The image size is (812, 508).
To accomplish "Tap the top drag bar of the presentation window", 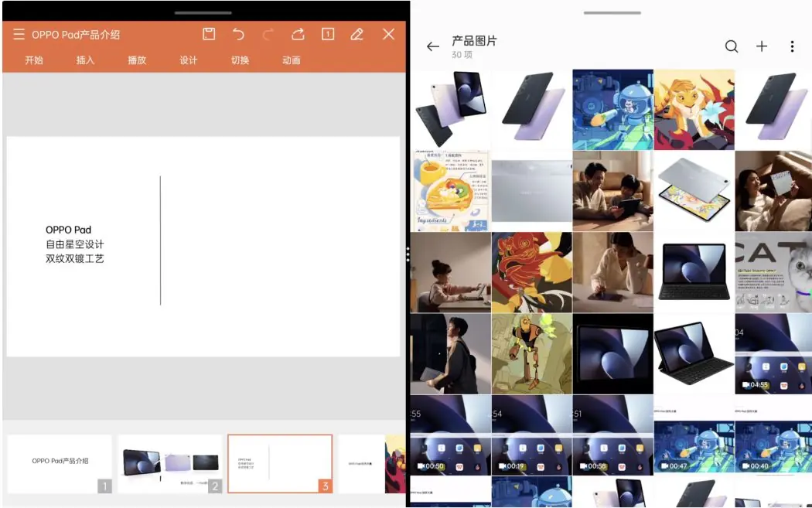I will pyautogui.click(x=203, y=12).
